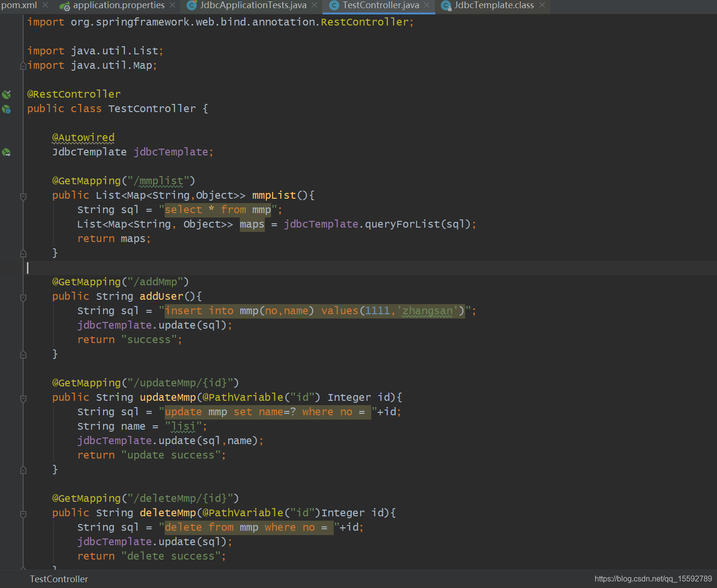
Task: Open the JdbcTemplate.class tab
Action: tap(494, 5)
